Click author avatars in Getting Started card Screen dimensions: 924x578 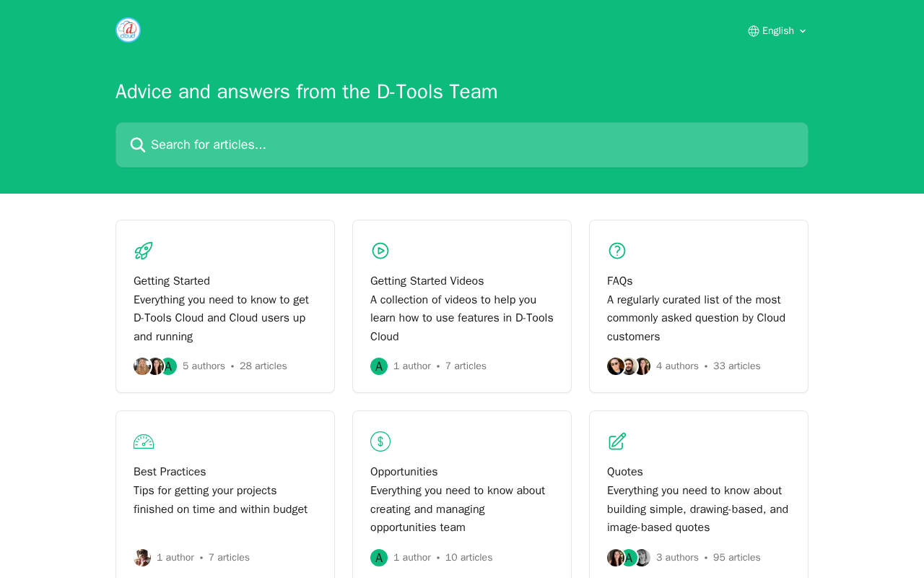155,366
